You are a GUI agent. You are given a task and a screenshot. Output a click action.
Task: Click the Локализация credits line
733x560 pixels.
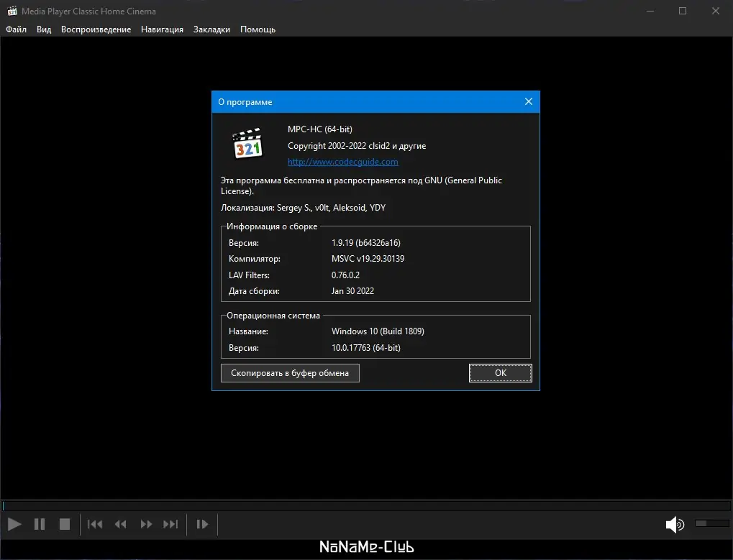303,207
